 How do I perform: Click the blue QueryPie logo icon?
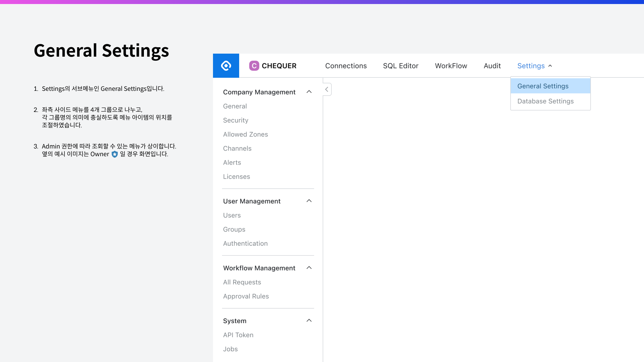coord(226,66)
